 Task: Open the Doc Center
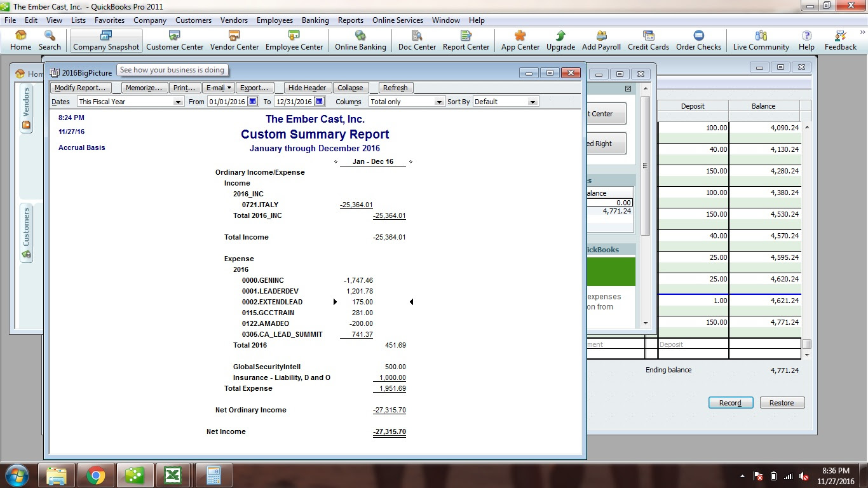[417, 41]
